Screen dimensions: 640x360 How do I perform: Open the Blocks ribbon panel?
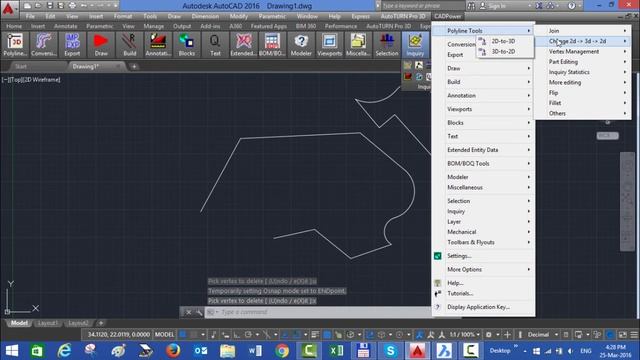coord(187,45)
